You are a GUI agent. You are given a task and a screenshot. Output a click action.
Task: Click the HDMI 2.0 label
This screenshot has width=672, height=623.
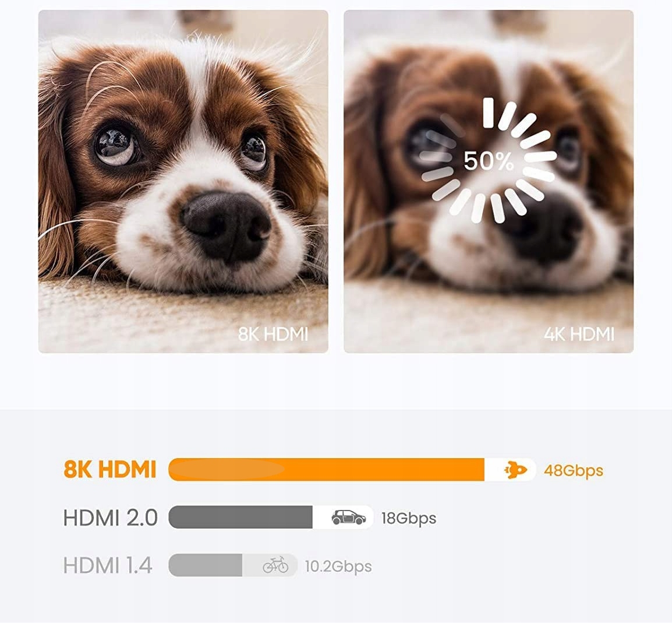(x=110, y=518)
